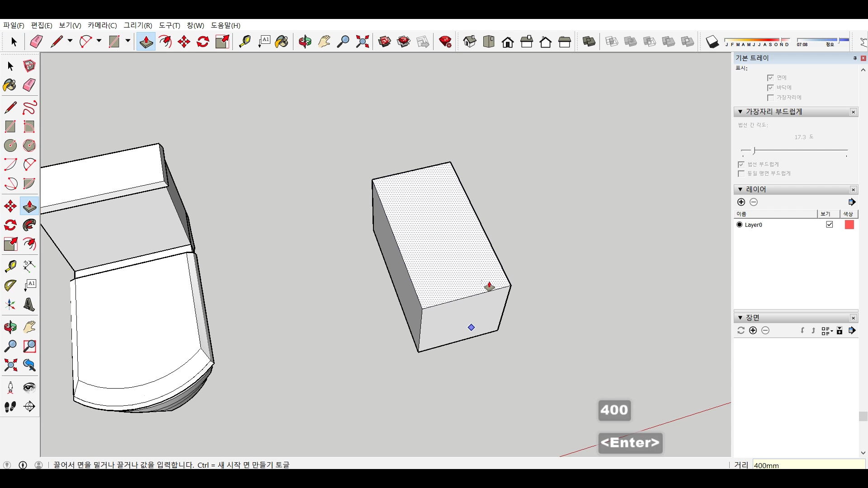Toggle the 법선 부드럽게 checkbox
Image resolution: width=868 pixels, height=488 pixels.
pos(741,164)
